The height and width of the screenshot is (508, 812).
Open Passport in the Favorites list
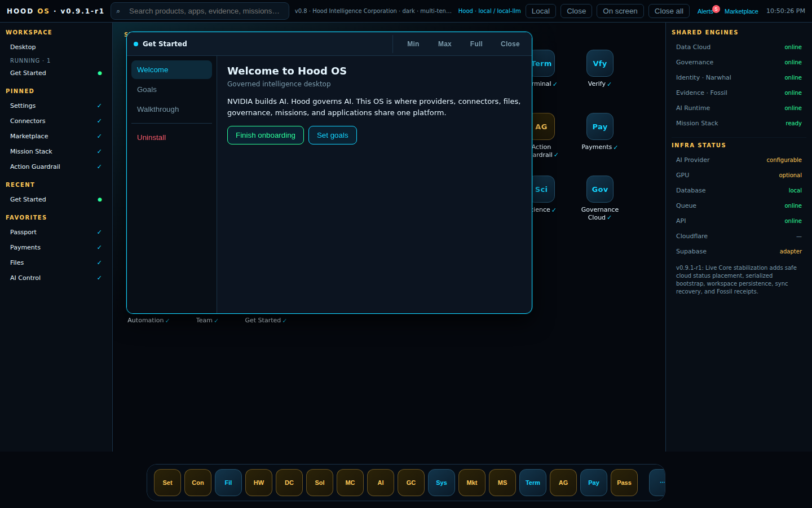(56, 232)
